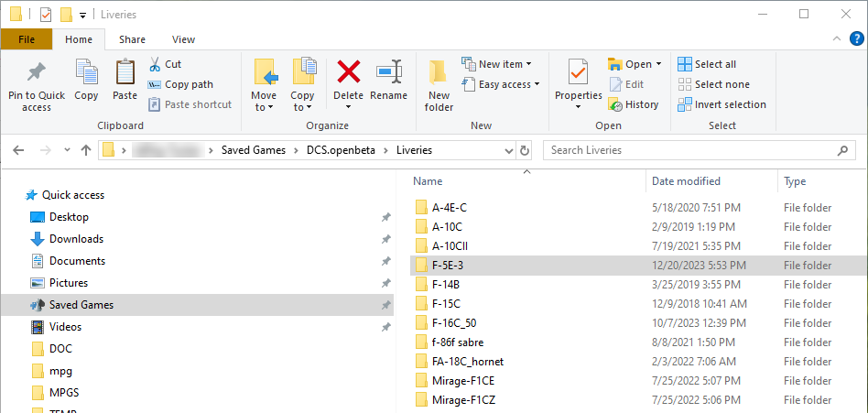
Task: Go back using the Back arrow
Action: [x=18, y=150]
